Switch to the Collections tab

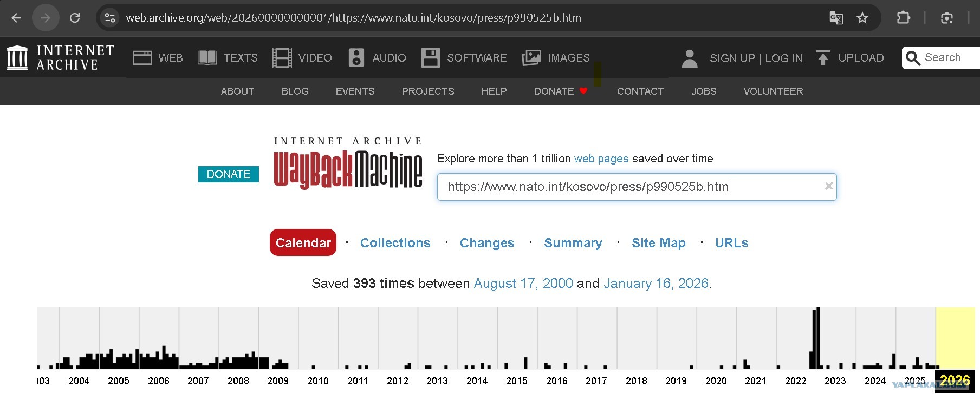point(395,243)
